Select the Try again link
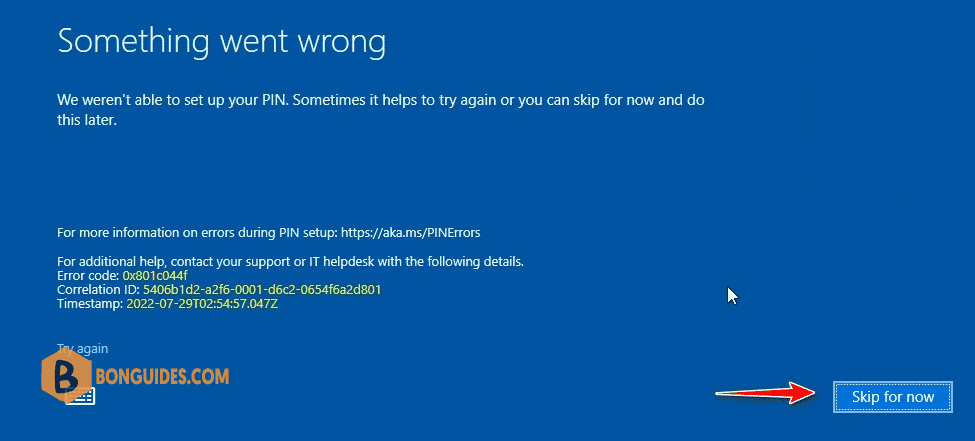Viewport: 975px width, 441px height. click(x=83, y=348)
